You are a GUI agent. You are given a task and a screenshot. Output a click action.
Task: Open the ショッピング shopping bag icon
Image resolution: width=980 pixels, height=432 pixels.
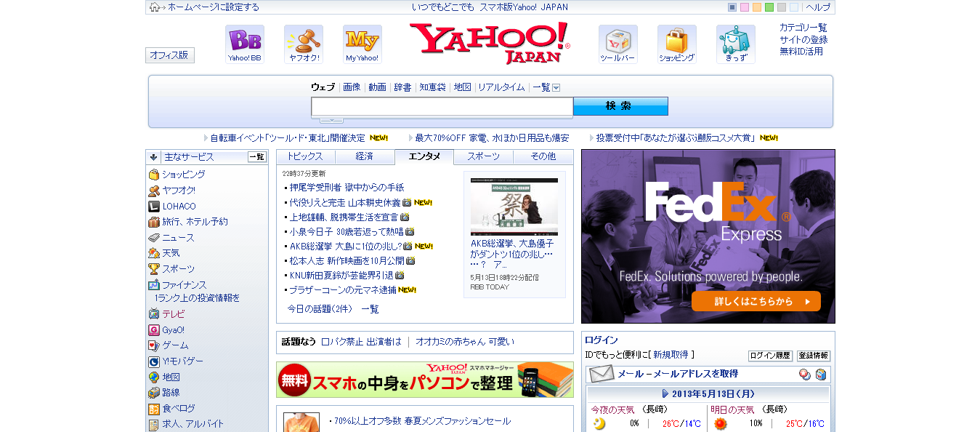coord(677,44)
